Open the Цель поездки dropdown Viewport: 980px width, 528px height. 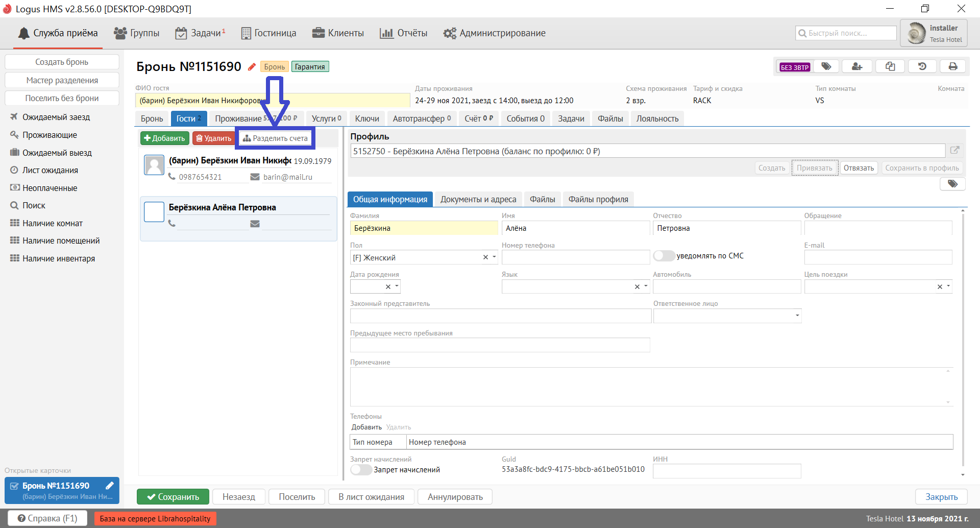tap(948, 286)
